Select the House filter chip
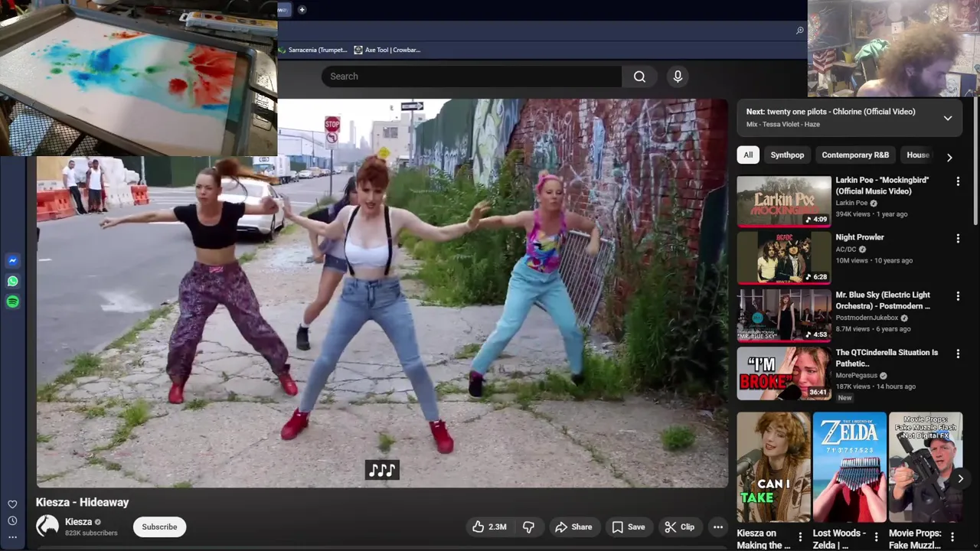The width and height of the screenshot is (980, 551). tap(918, 155)
